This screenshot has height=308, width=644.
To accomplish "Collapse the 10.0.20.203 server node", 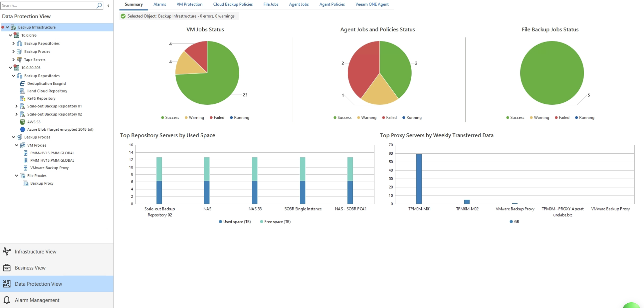I will tap(10, 68).
